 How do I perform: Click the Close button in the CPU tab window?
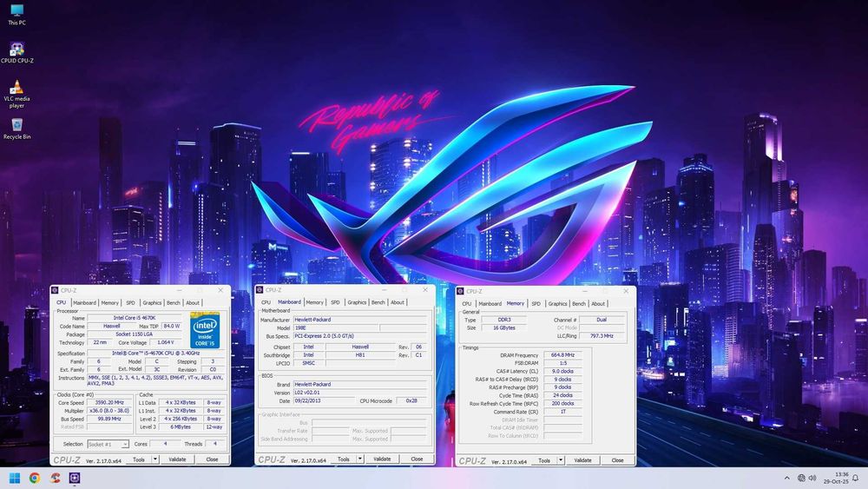click(212, 459)
